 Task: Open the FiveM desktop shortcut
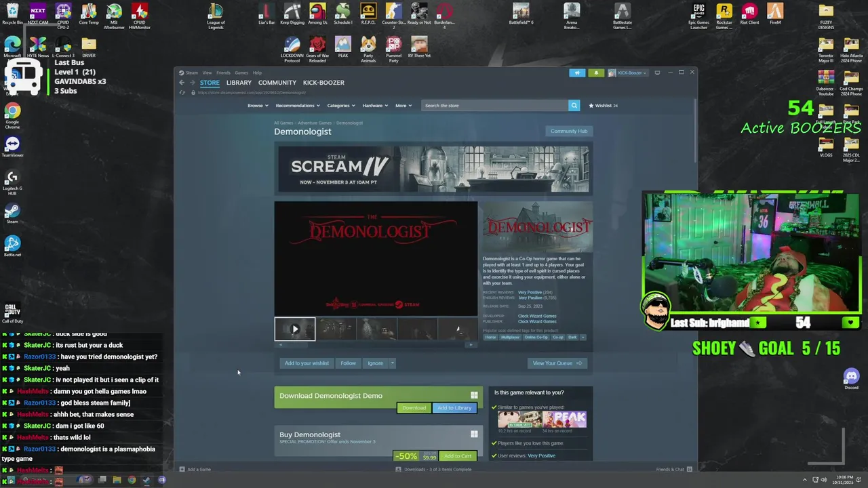tap(775, 14)
